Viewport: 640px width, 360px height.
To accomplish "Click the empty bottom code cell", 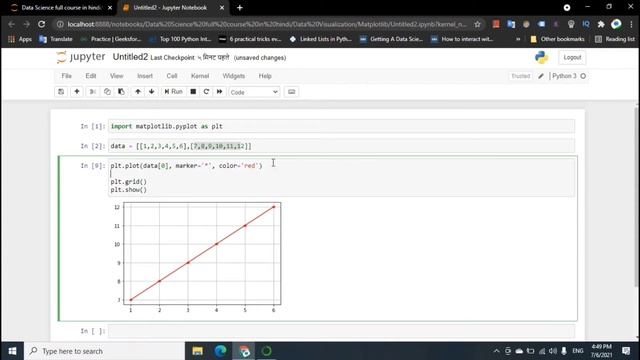I will pyautogui.click(x=341, y=331).
